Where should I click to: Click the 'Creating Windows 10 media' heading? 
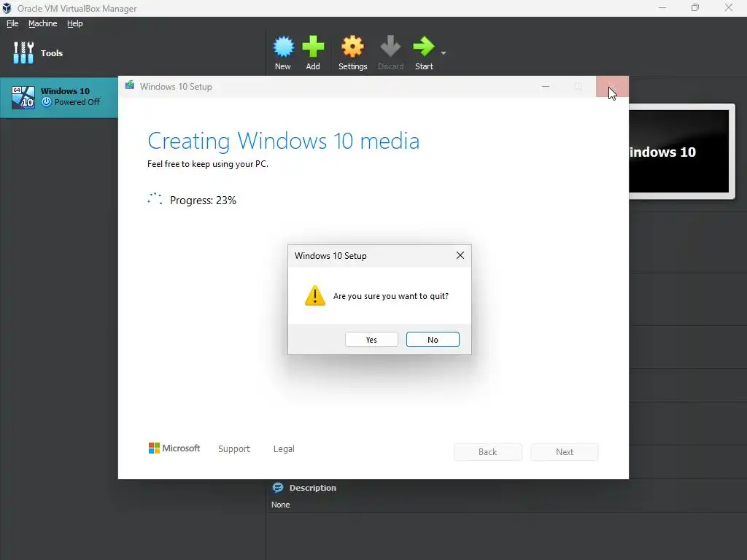pos(284,141)
